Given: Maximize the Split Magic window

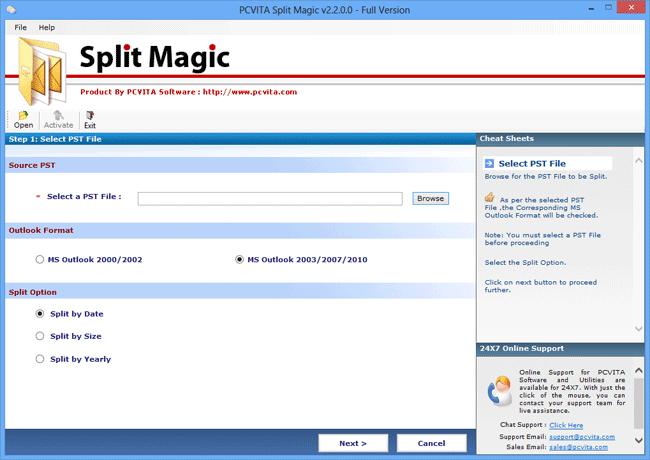Looking at the screenshot, I should pyautogui.click(x=608, y=7).
